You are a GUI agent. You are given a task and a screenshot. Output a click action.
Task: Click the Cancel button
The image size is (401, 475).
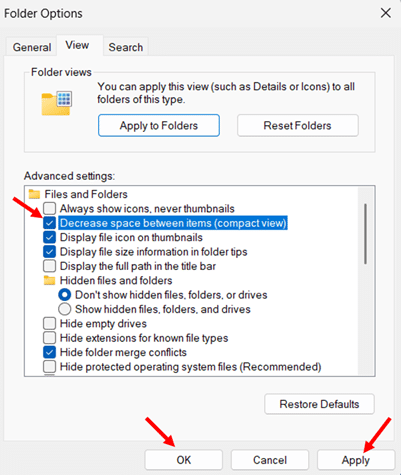(270, 460)
